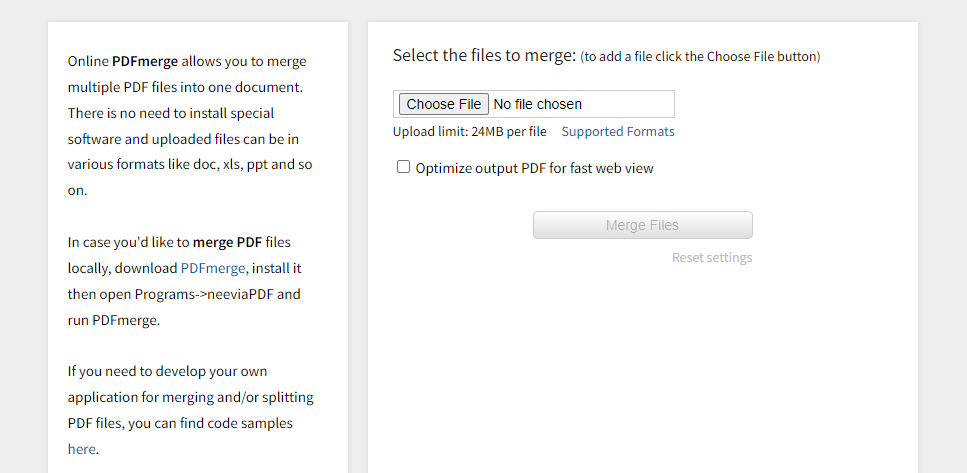Click bold "PDFmerge" in the first paragraph
Image resolution: width=967 pixels, height=473 pixels.
(x=145, y=61)
